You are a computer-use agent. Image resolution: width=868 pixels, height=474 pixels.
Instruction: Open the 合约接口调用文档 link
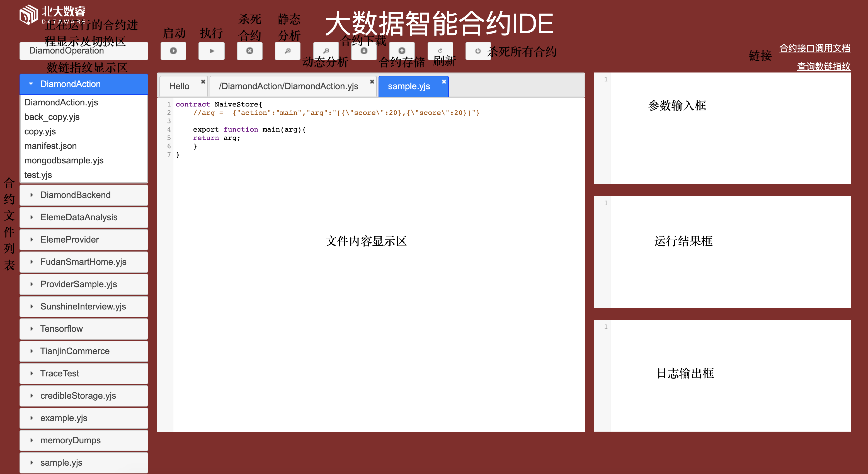coord(814,48)
